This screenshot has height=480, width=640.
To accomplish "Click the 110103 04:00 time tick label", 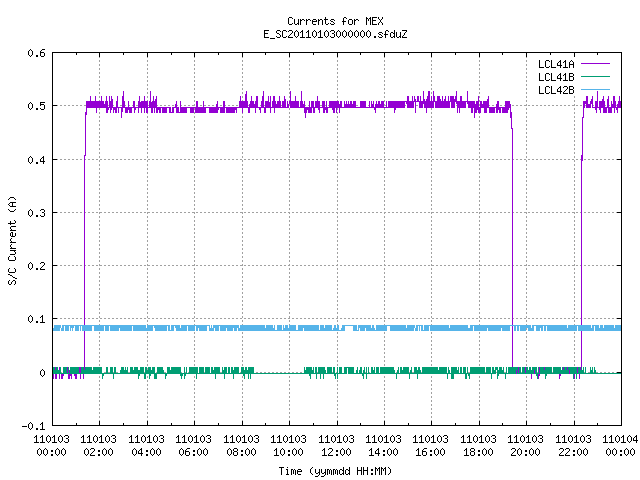I will [x=146, y=446].
